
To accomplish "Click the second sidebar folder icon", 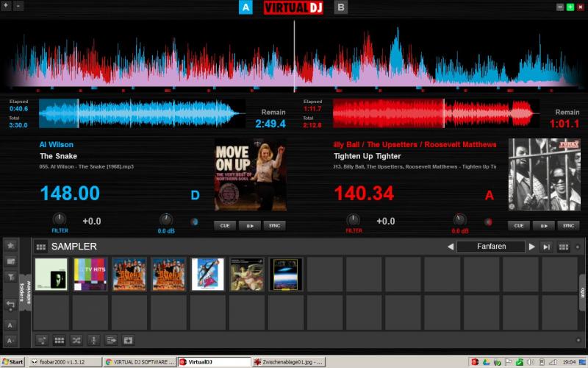I will point(10,261).
